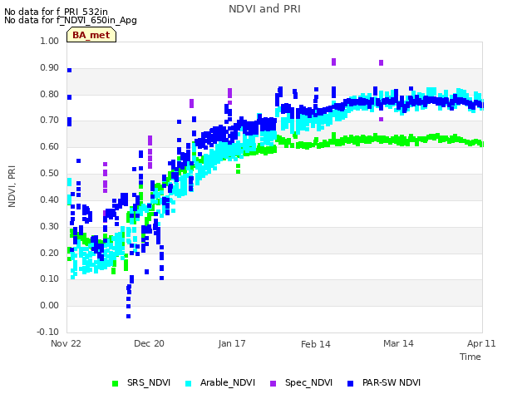Click the Feb 14 x-axis label

[316, 344]
